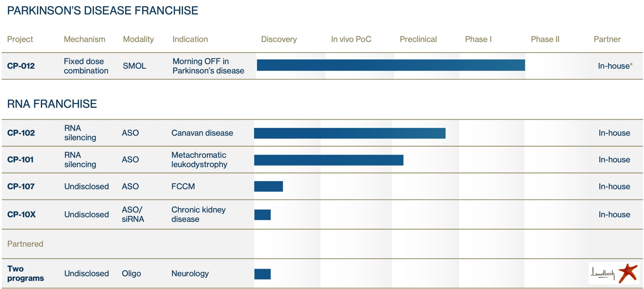Screen dimensions: 644x289
Task: Click the In vivo PoC column header
Action: click(351, 39)
